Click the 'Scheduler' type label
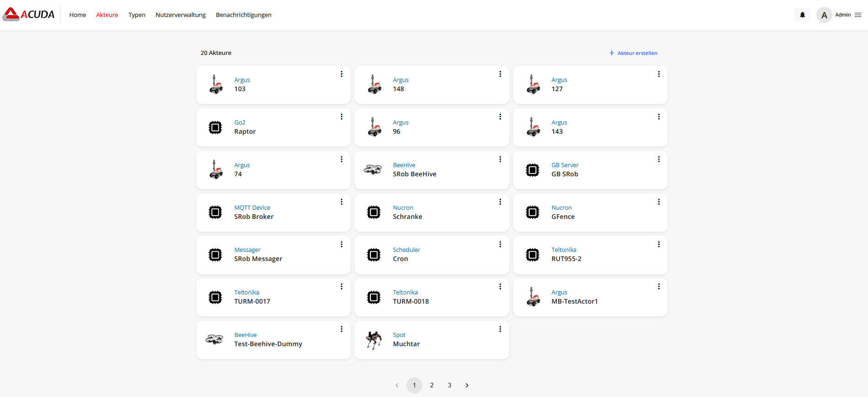The height and width of the screenshot is (397, 868). pos(406,250)
